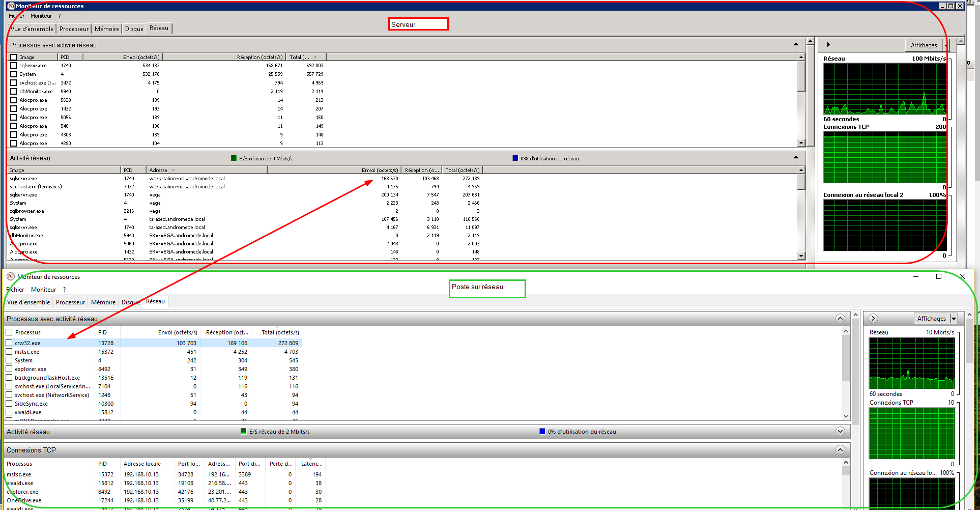
Task: Select vivaldi.exe row in process list
Action: [x=154, y=412]
